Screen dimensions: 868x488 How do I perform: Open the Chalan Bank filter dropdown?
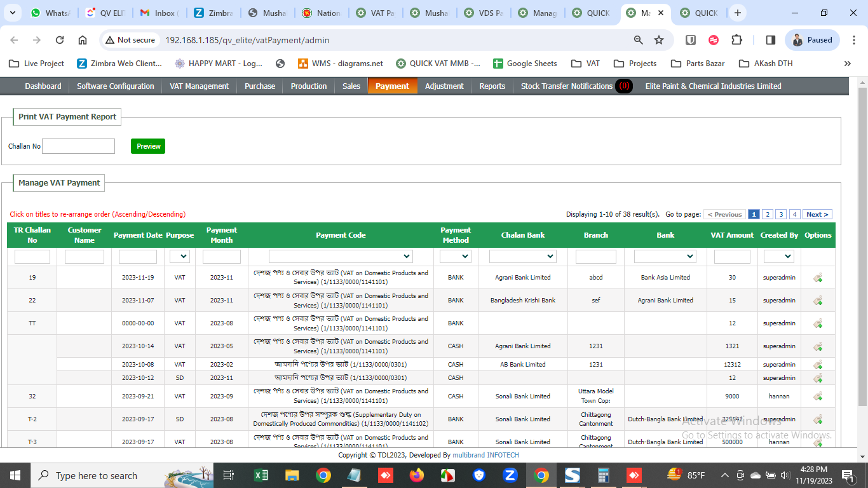tap(523, 257)
